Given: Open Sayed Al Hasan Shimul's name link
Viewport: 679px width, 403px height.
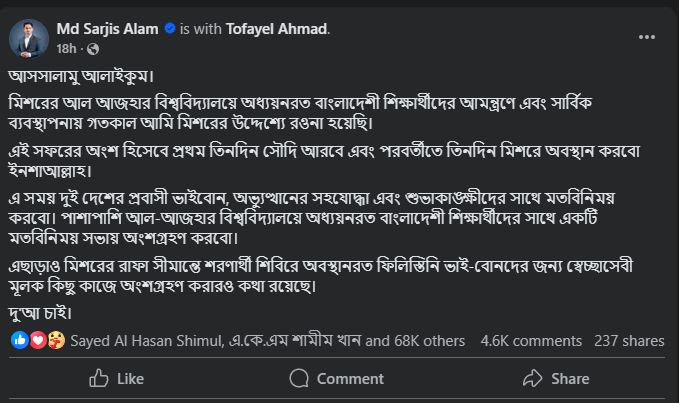Looking at the screenshot, I should pyautogui.click(x=134, y=340).
